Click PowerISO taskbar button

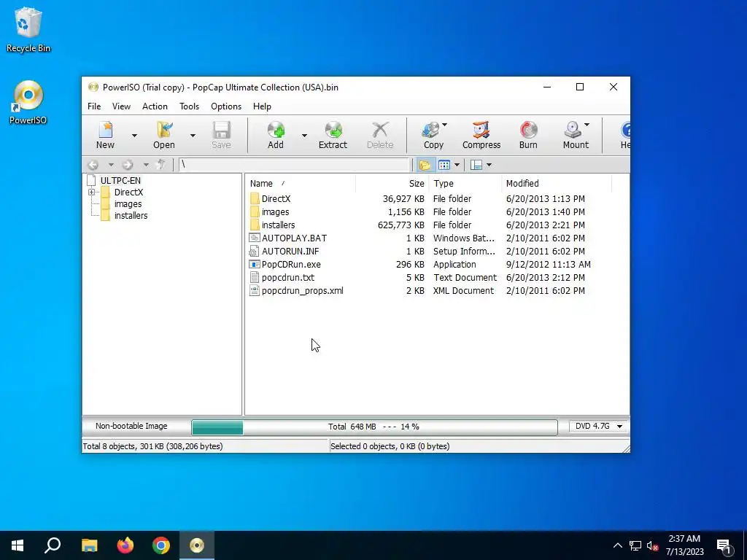pos(197,545)
